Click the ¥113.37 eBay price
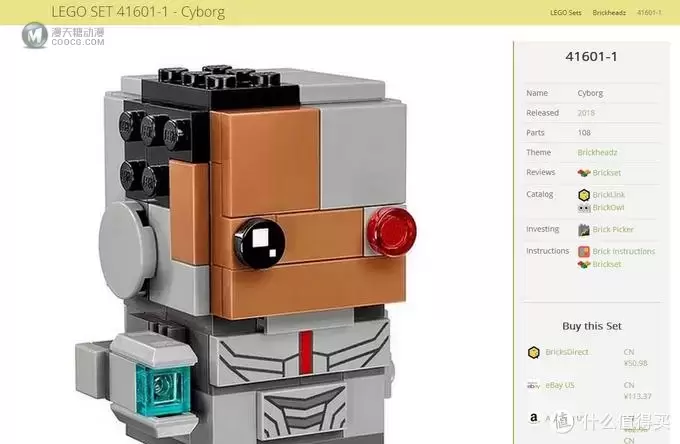 pos(638,396)
